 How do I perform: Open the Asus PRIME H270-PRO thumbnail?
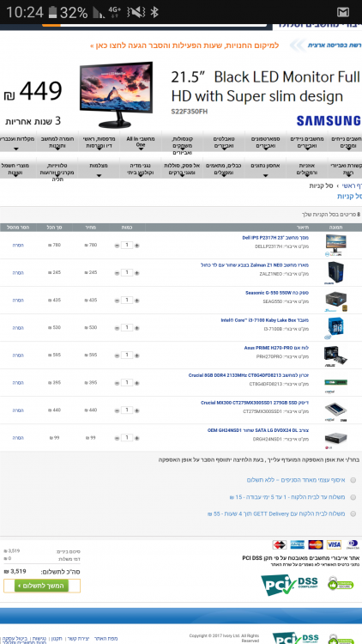(x=335, y=355)
